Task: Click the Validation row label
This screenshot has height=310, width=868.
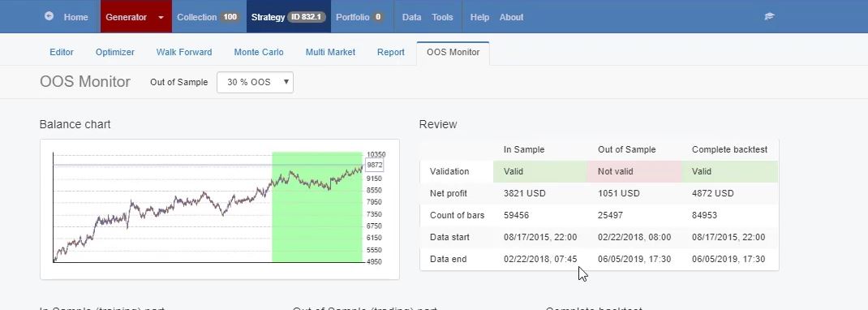Action: (449, 171)
